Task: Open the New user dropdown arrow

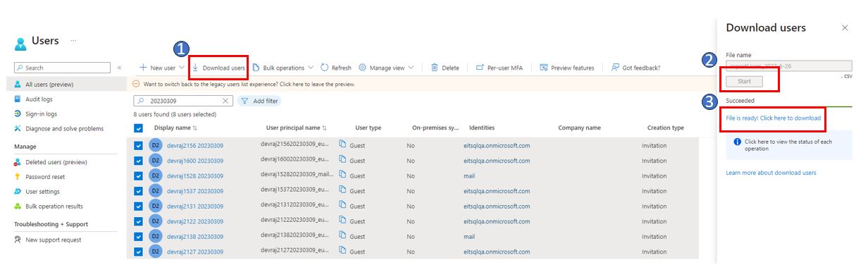Action: click(x=182, y=68)
